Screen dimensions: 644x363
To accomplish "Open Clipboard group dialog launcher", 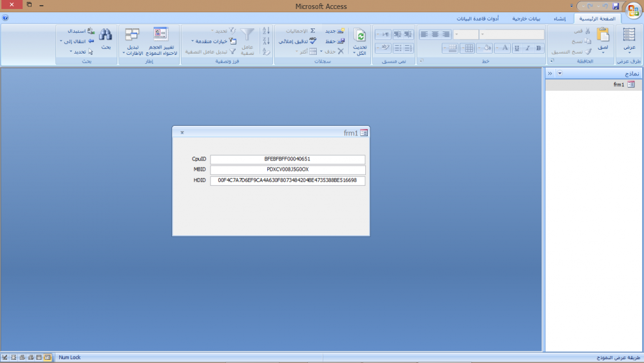I will (x=552, y=61).
